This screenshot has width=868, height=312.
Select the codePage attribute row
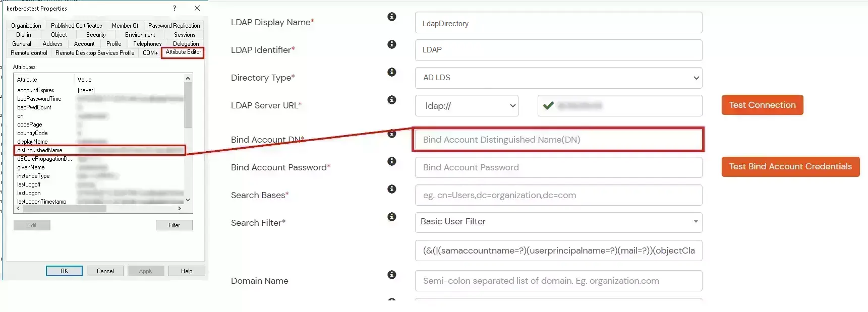[x=100, y=124]
